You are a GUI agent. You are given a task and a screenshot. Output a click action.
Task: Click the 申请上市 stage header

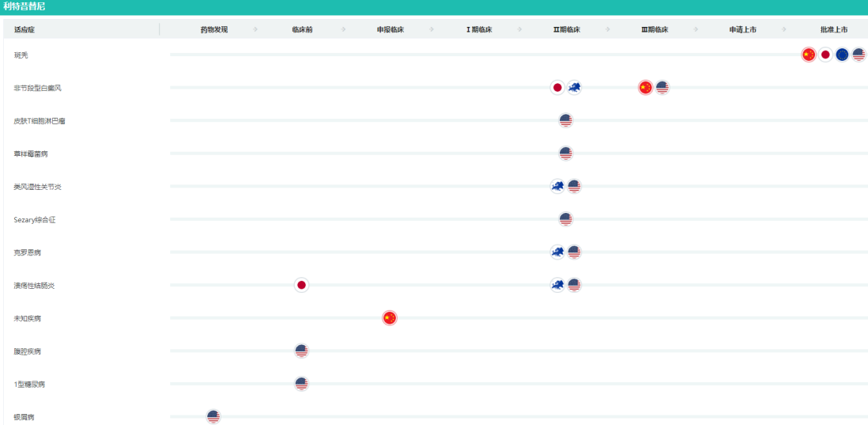tap(743, 30)
